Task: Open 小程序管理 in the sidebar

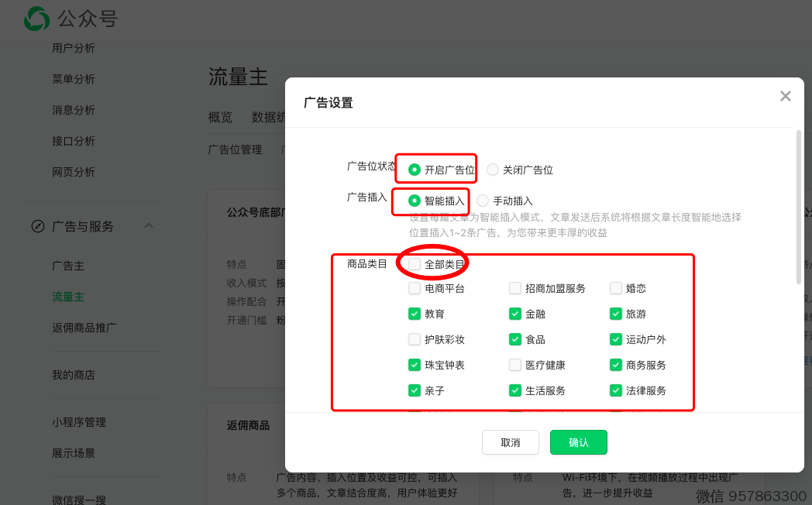Action: click(x=79, y=422)
